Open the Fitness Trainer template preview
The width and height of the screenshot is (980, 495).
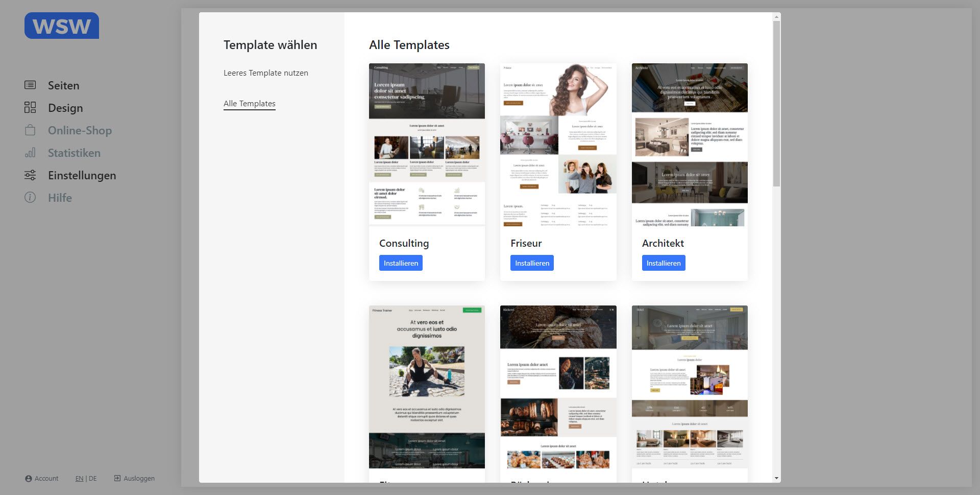click(x=427, y=387)
